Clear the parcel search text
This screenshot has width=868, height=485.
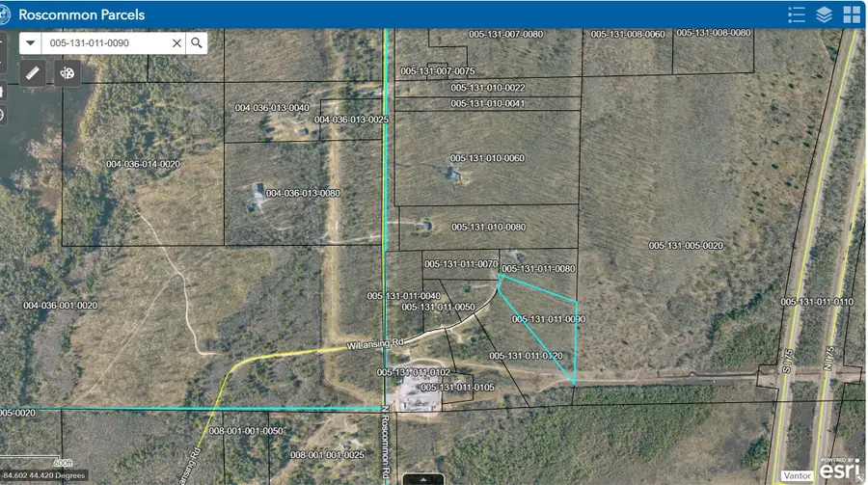[176, 42]
